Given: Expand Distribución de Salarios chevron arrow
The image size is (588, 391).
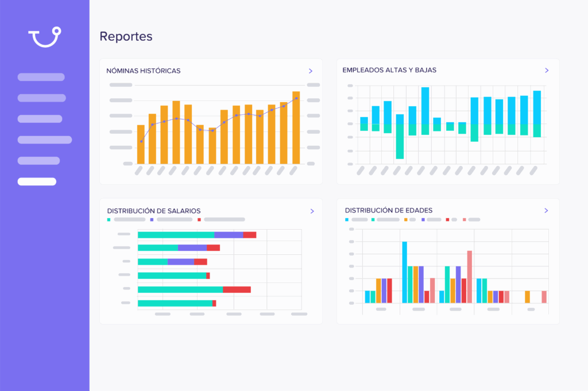Looking at the screenshot, I should pyautogui.click(x=312, y=211).
